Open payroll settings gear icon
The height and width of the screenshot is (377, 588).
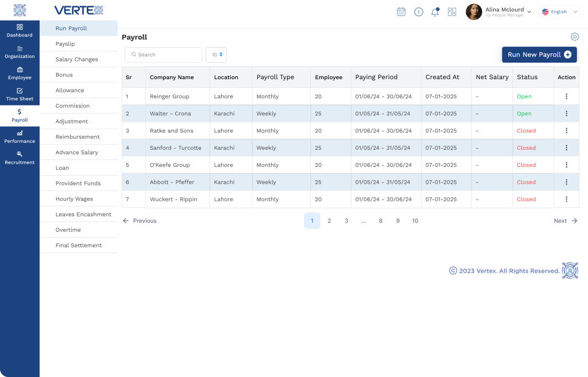click(x=574, y=37)
